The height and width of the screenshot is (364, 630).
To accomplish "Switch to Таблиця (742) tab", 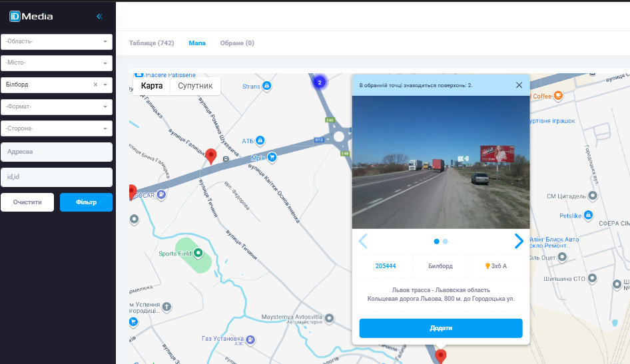I will pyautogui.click(x=151, y=43).
